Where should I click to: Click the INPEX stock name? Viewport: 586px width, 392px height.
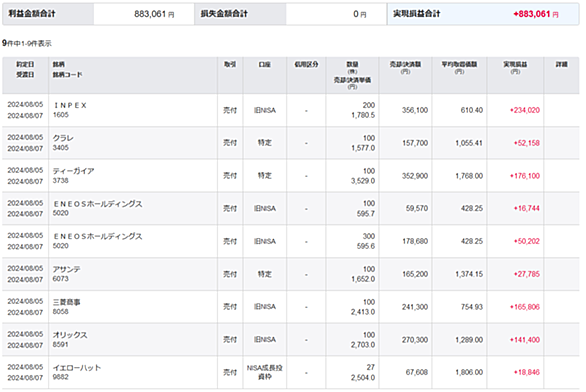70,105
